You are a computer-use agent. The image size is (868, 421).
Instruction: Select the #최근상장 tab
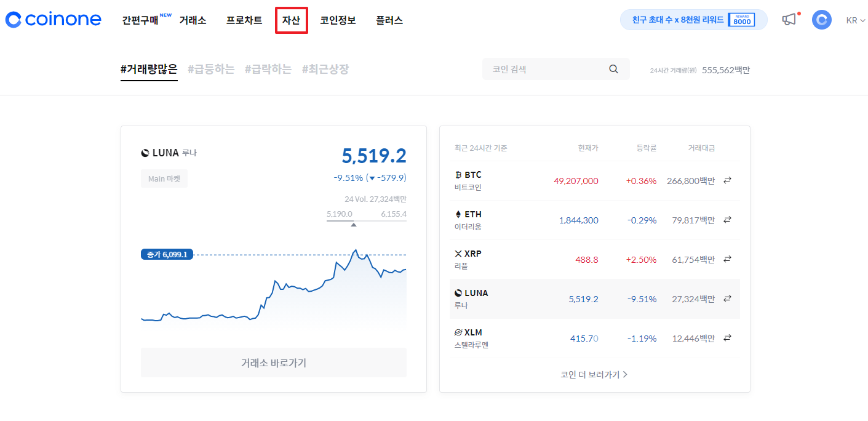pyautogui.click(x=325, y=70)
